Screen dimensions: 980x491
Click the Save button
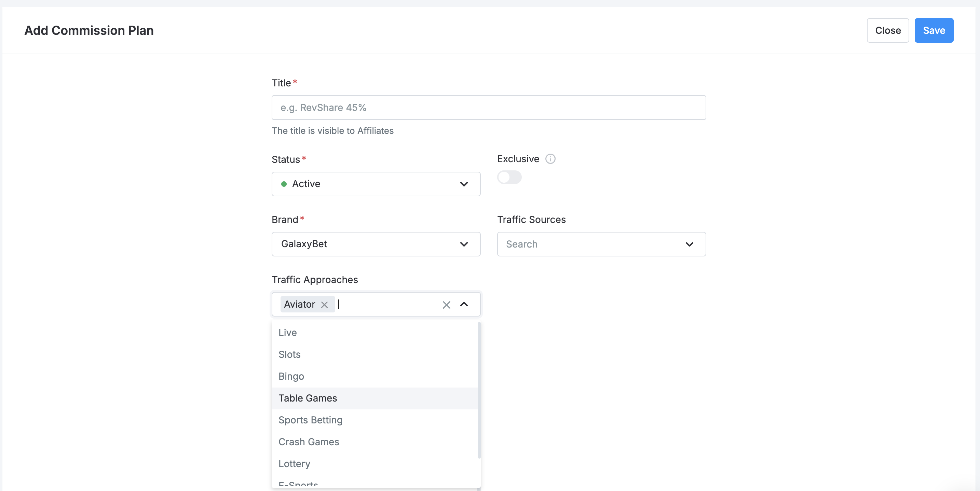(934, 30)
